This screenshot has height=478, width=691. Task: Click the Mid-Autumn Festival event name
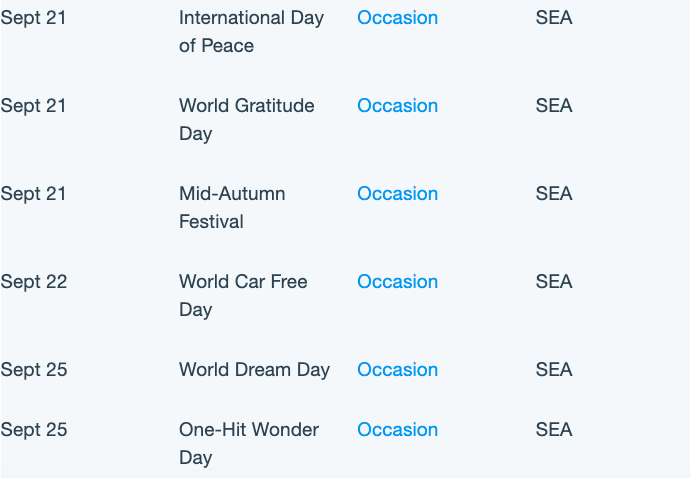click(232, 208)
